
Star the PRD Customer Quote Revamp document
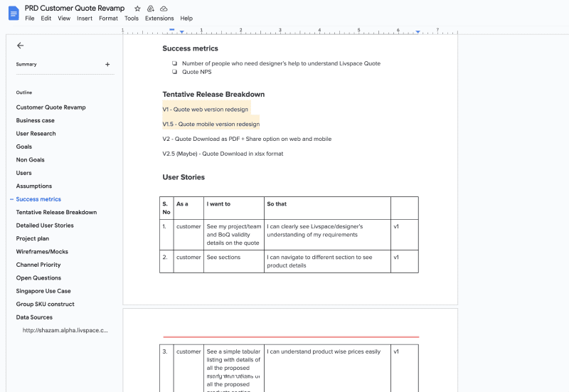137,9
